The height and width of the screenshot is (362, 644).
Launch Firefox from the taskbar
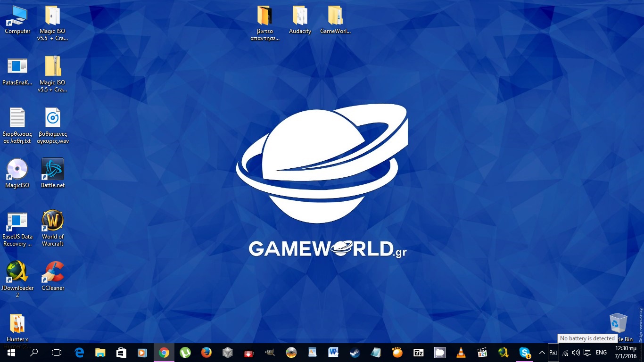206,353
